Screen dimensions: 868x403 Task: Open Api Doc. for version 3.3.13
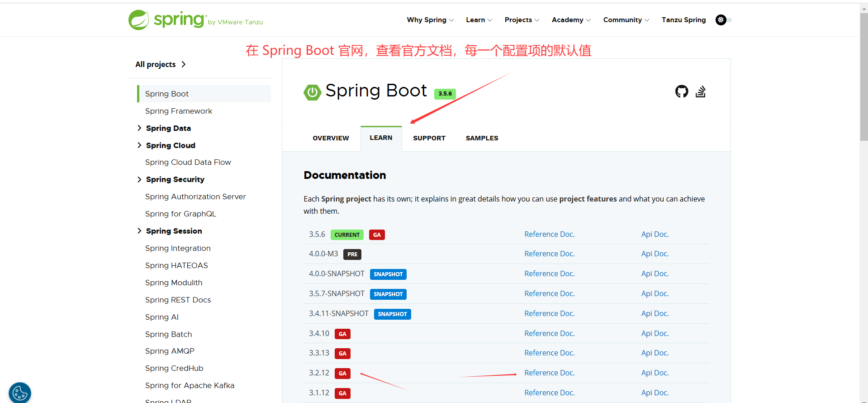[x=655, y=353]
